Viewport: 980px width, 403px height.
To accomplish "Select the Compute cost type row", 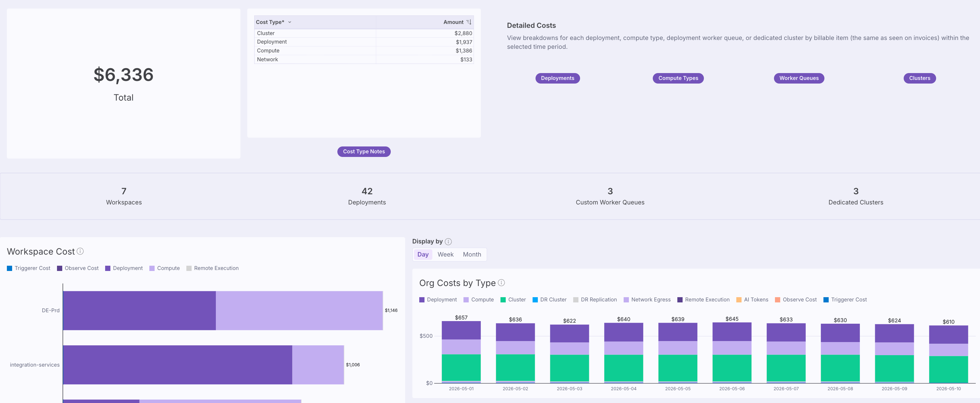I will pyautogui.click(x=364, y=50).
